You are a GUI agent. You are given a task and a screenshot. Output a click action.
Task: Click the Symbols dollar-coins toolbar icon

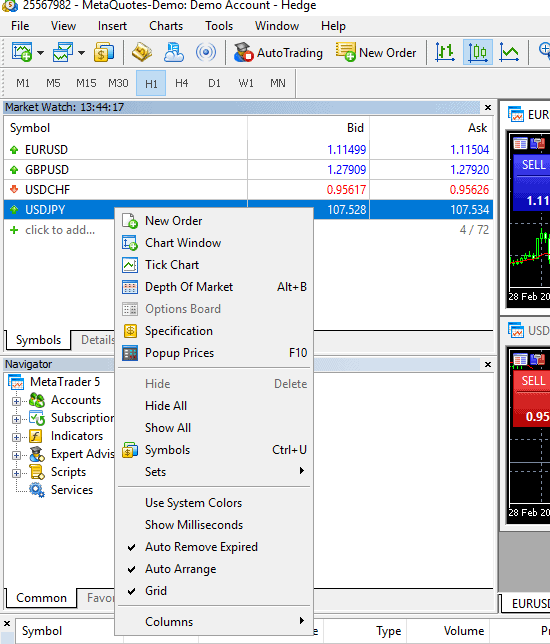104,52
